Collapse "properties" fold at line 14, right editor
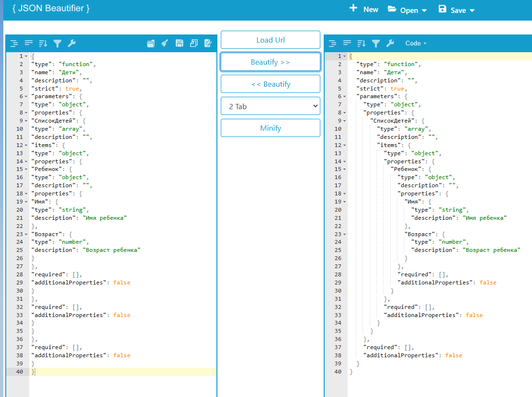 pyautogui.click(x=345, y=162)
